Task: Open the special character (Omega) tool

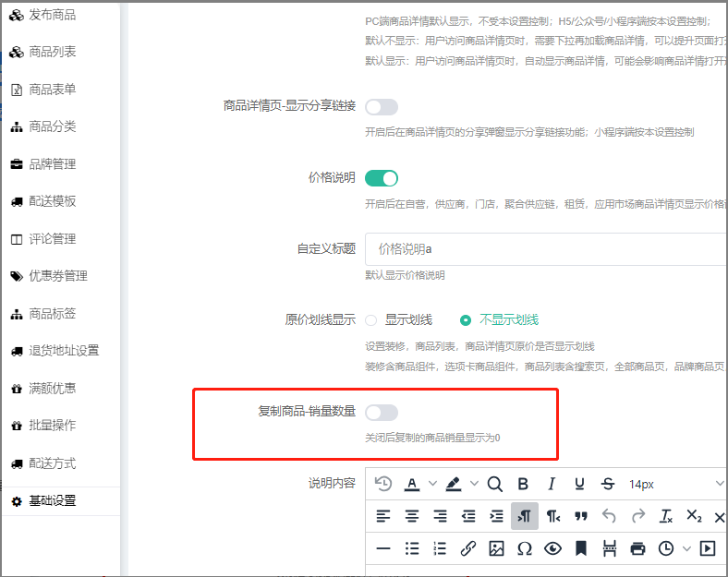Action: 525,548
